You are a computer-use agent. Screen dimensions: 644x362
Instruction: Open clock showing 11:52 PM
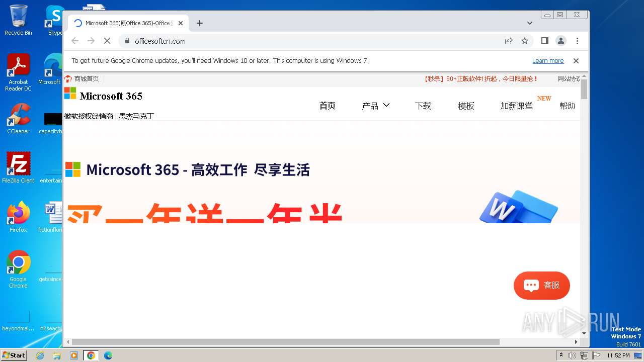(x=618, y=355)
